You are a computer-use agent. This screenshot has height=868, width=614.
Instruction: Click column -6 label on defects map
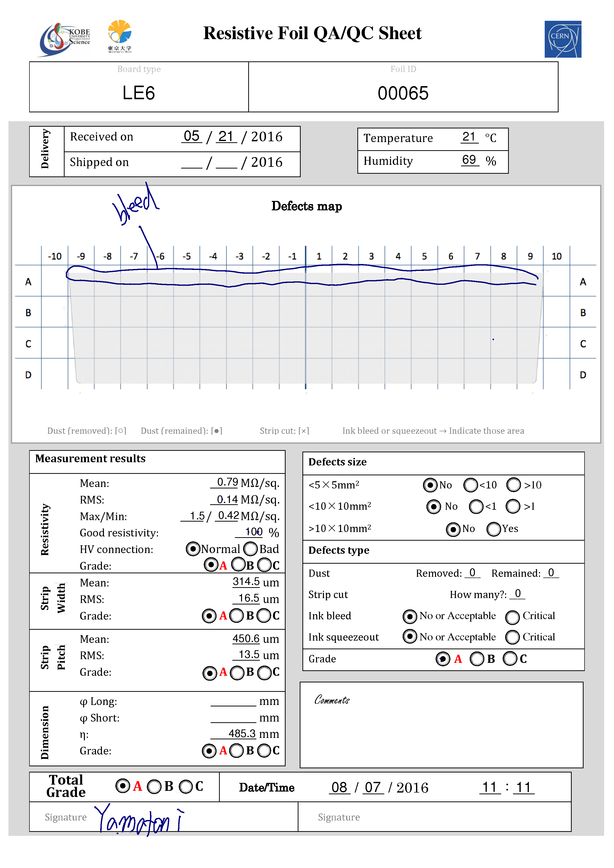pos(160,256)
